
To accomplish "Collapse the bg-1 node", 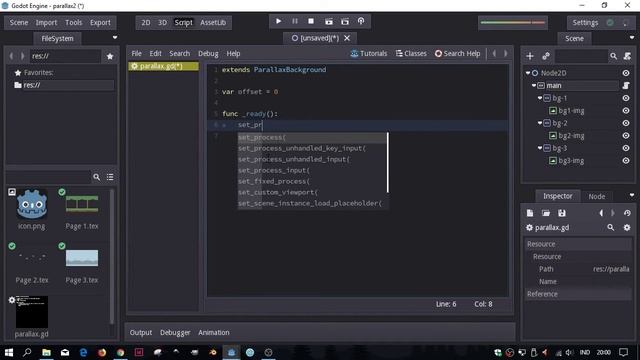I will [x=540, y=98].
